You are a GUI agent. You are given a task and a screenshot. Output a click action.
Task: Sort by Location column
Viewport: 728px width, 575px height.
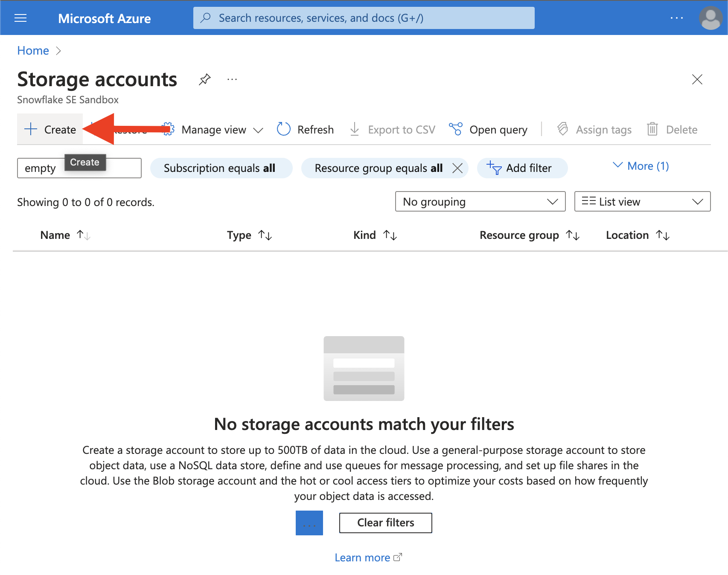point(638,235)
